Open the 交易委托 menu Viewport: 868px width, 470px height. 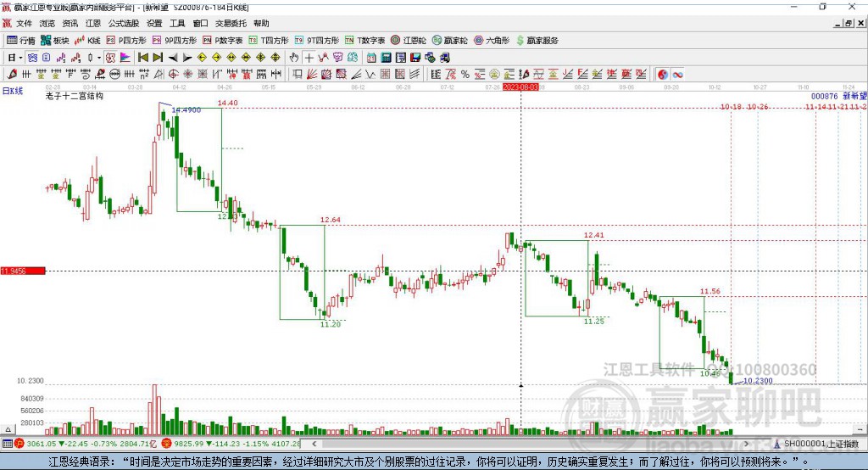pyautogui.click(x=231, y=23)
